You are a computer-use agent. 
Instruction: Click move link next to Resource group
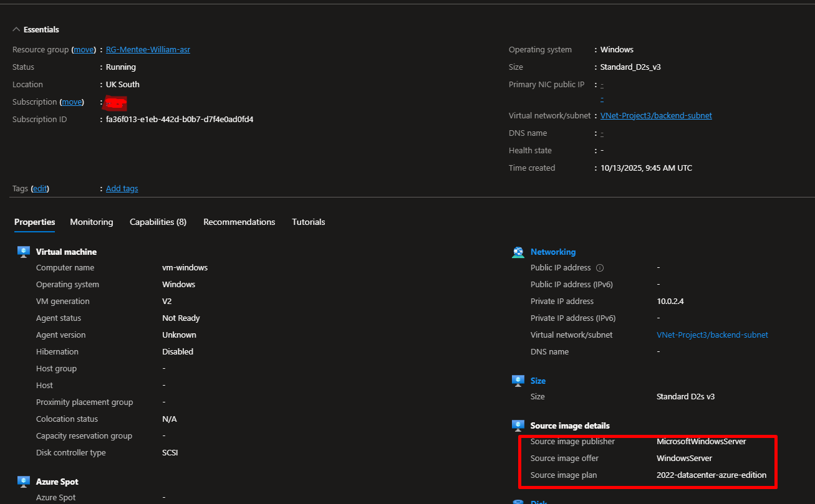pos(83,49)
